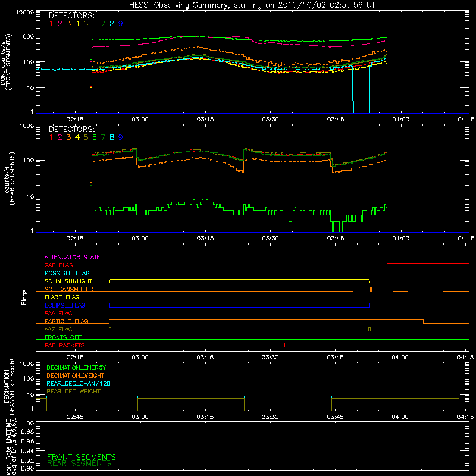Click the REAR_DEC_WEIGHT legend label
Screen dimensions: 476x476
73,392
